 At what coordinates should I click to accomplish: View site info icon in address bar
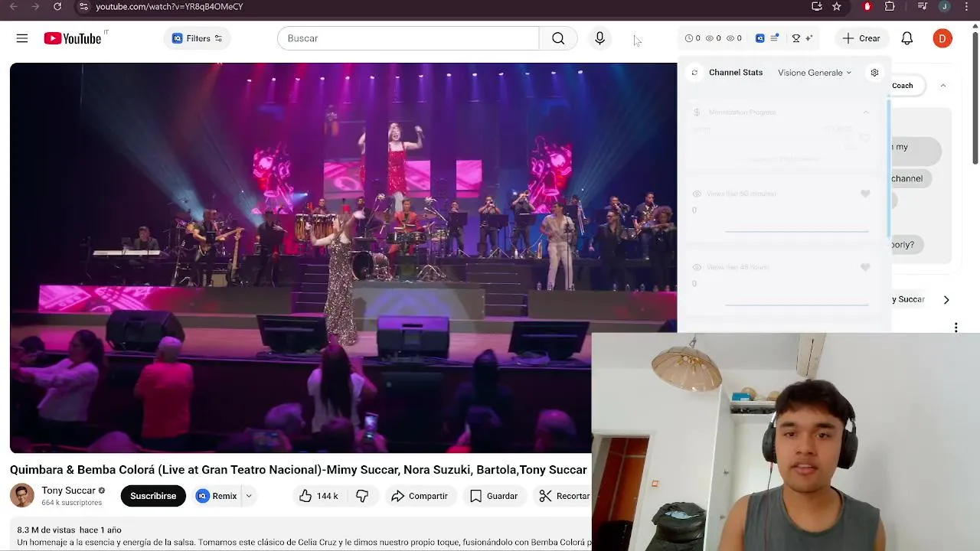[x=83, y=6]
